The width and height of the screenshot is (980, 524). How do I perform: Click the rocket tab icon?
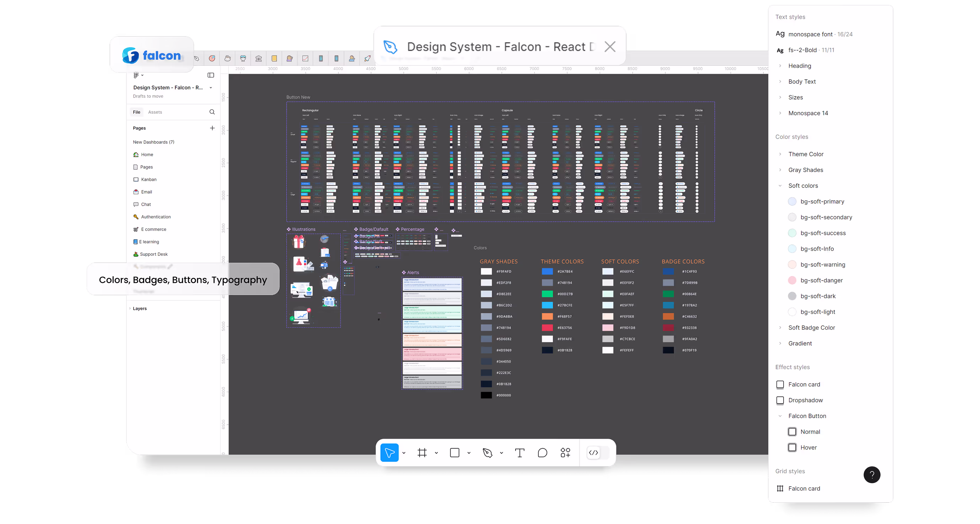click(367, 59)
